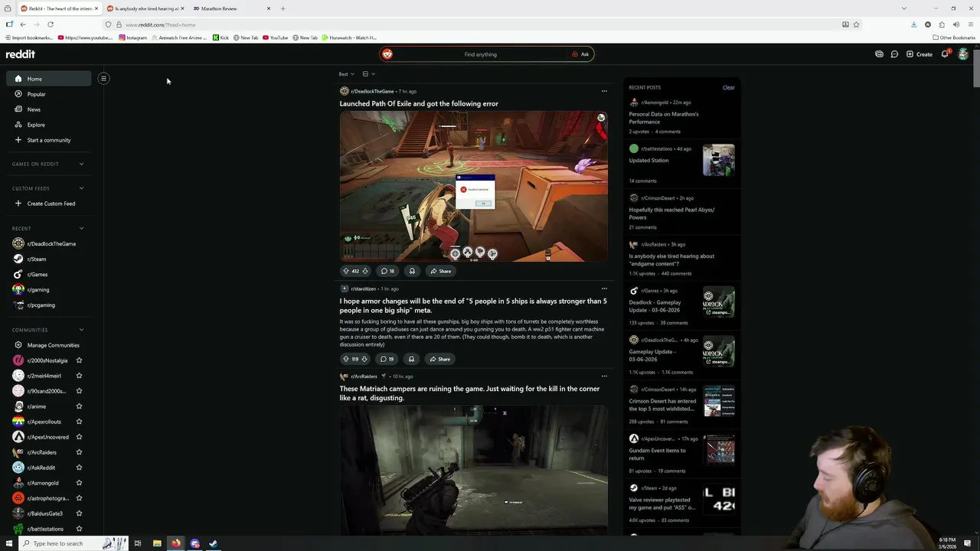Collapse the Recent section in the sidebar

tap(81, 228)
